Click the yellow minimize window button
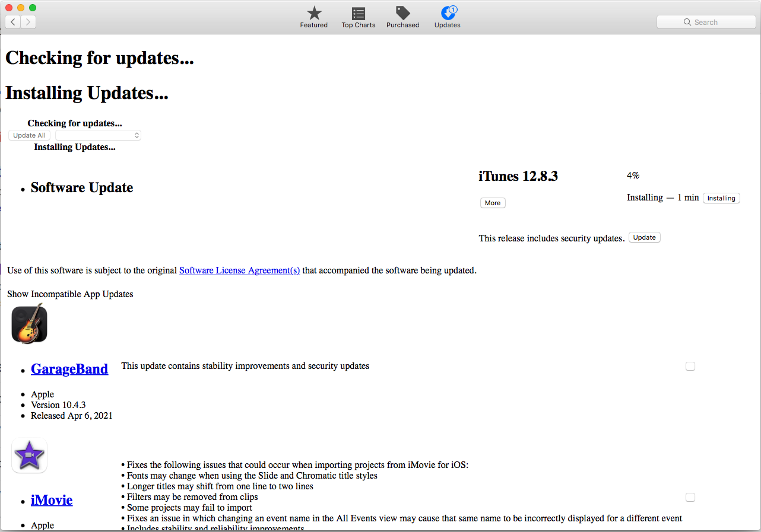This screenshot has height=532, width=761. pos(21,8)
